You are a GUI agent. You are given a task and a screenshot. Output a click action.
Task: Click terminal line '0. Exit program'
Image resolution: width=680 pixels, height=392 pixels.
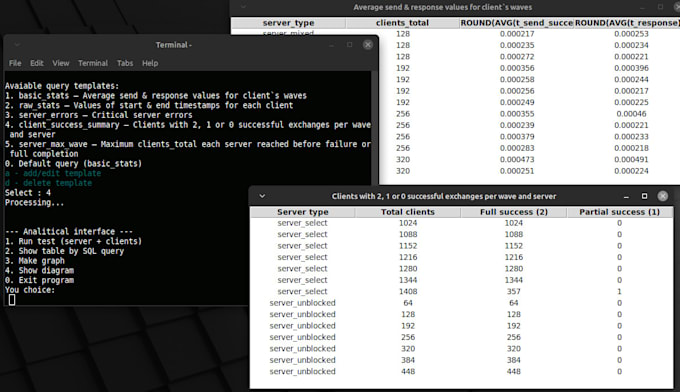tap(39, 280)
